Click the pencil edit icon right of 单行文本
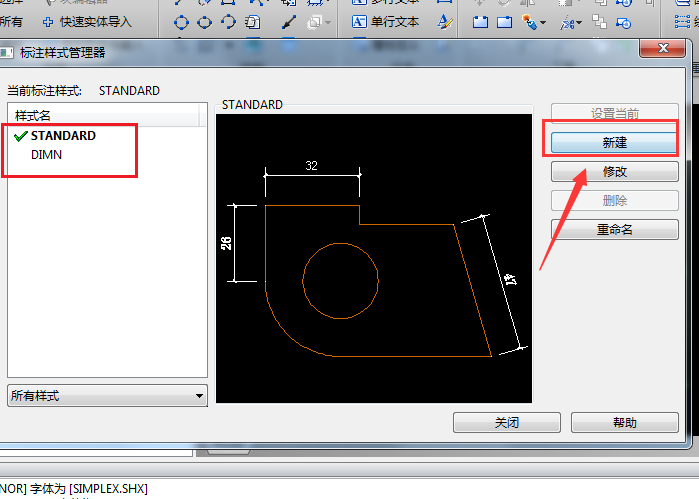This screenshot has width=699, height=499. (x=447, y=21)
